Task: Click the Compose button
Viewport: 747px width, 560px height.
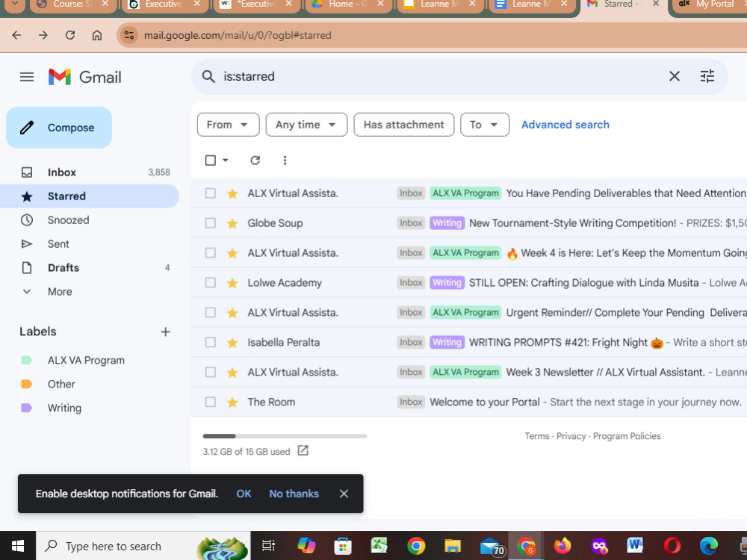Action: coord(59,128)
